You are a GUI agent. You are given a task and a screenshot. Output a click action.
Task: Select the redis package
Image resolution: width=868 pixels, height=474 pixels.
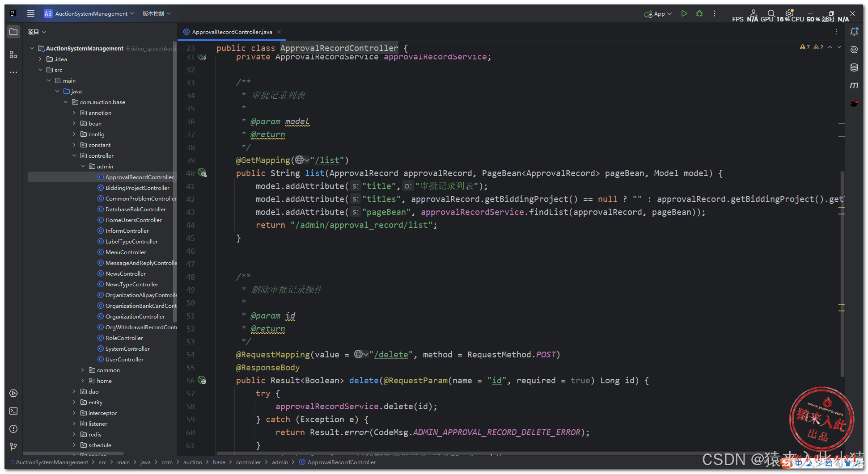click(x=95, y=434)
